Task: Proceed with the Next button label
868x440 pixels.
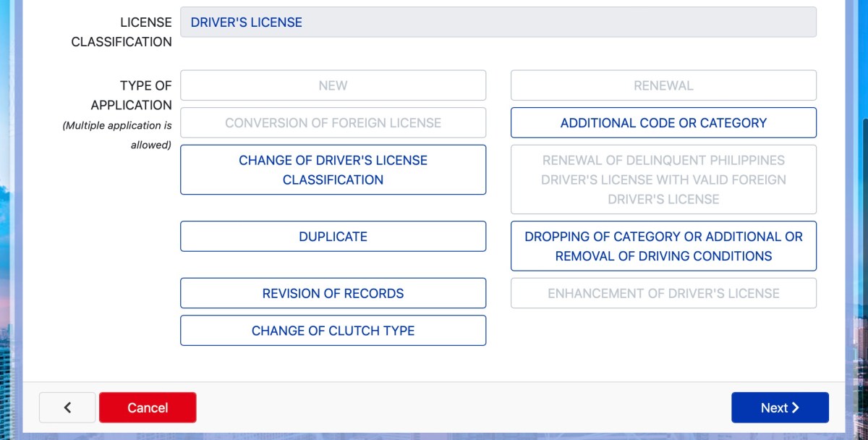Action: tap(773, 407)
